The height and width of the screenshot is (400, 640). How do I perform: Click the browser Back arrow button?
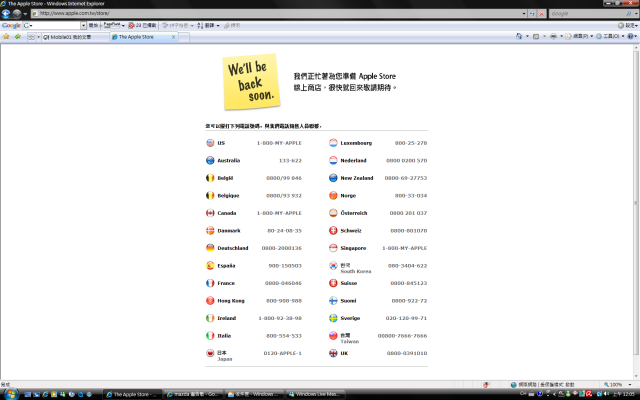[6, 13]
